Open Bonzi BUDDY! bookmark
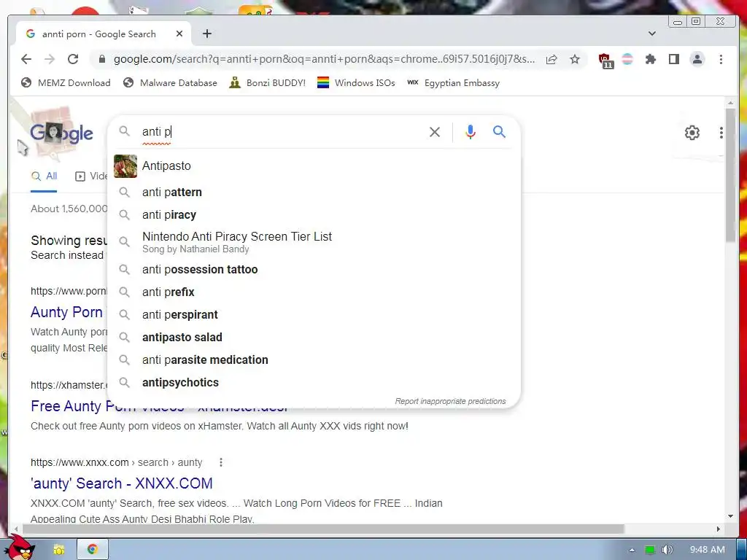 [267, 83]
